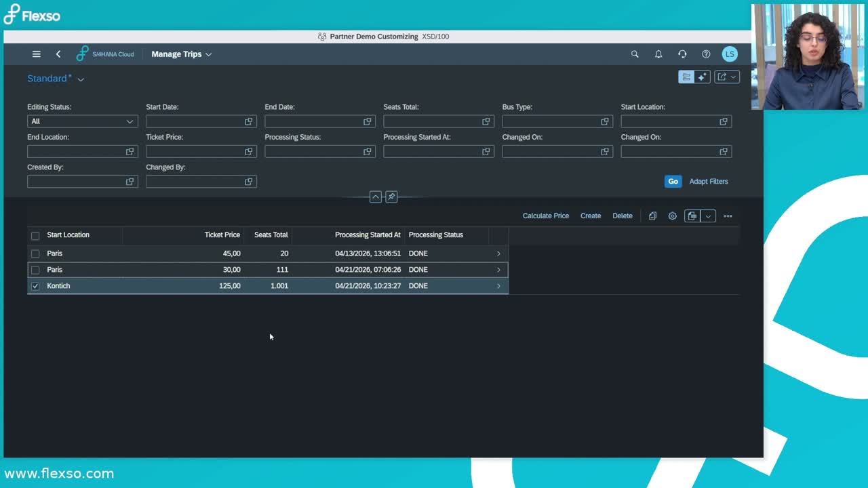Open value help for Processing Started At filter

486,152
